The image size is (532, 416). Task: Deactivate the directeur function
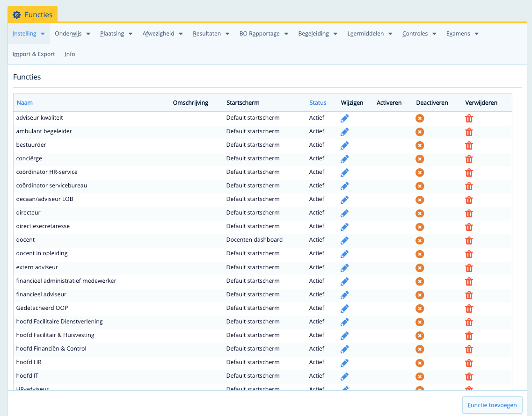click(420, 213)
